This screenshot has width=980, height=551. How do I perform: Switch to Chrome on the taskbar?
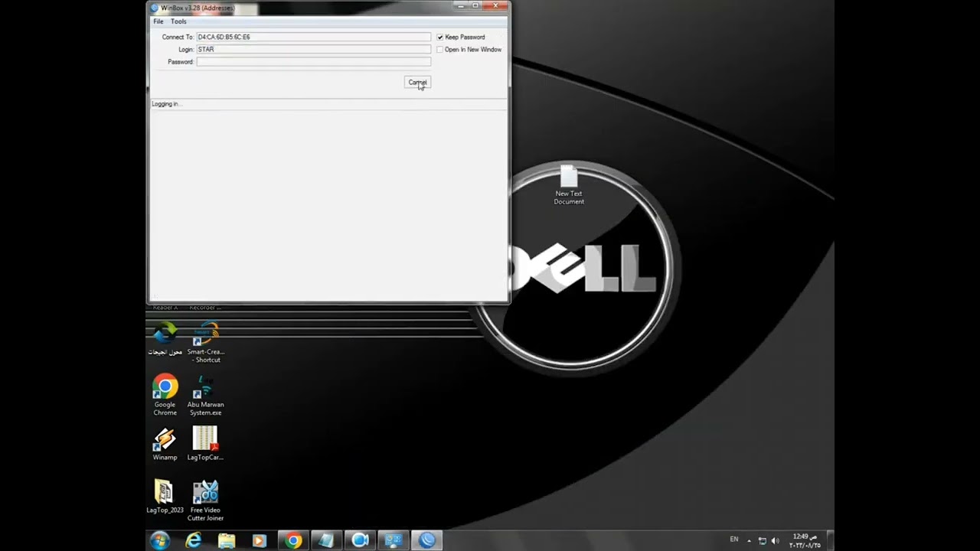[293, 540]
